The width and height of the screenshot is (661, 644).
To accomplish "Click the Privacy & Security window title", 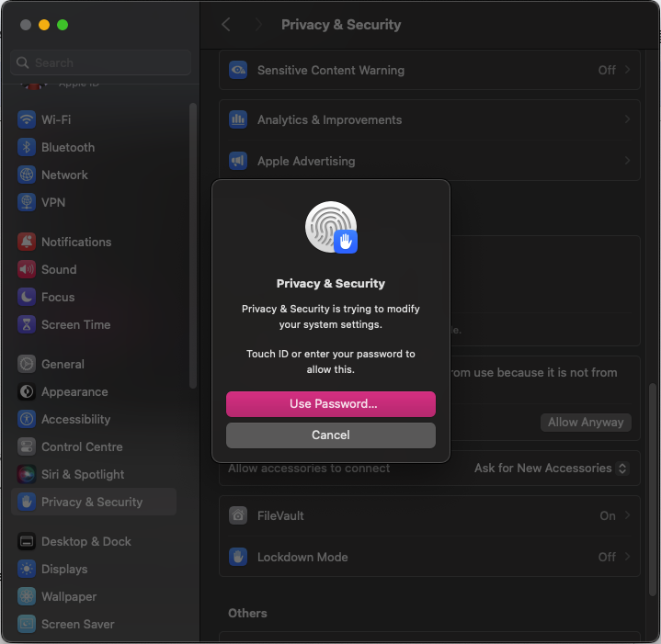I will [x=341, y=25].
